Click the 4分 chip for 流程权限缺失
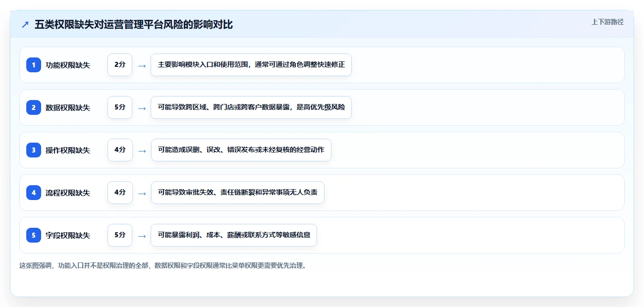Viewport: 644px width, 307px height. point(120,193)
